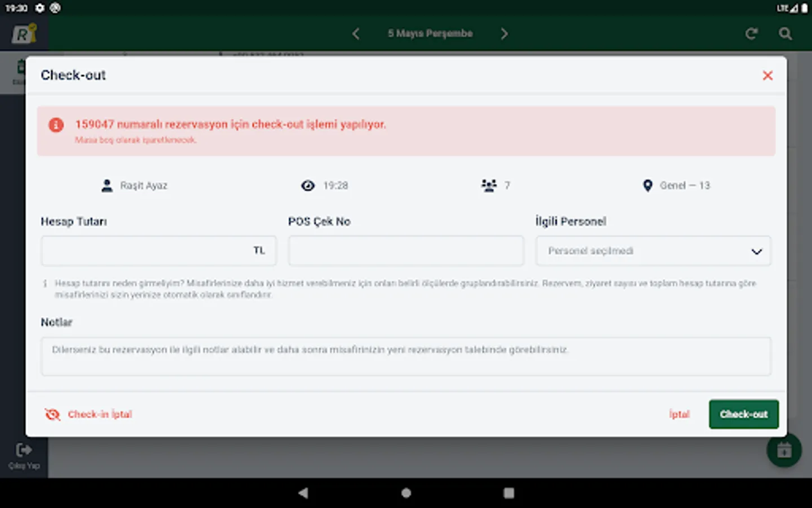Viewport: 812px width, 508px height.
Task: Click the İptal cancel link
Action: [x=679, y=414]
